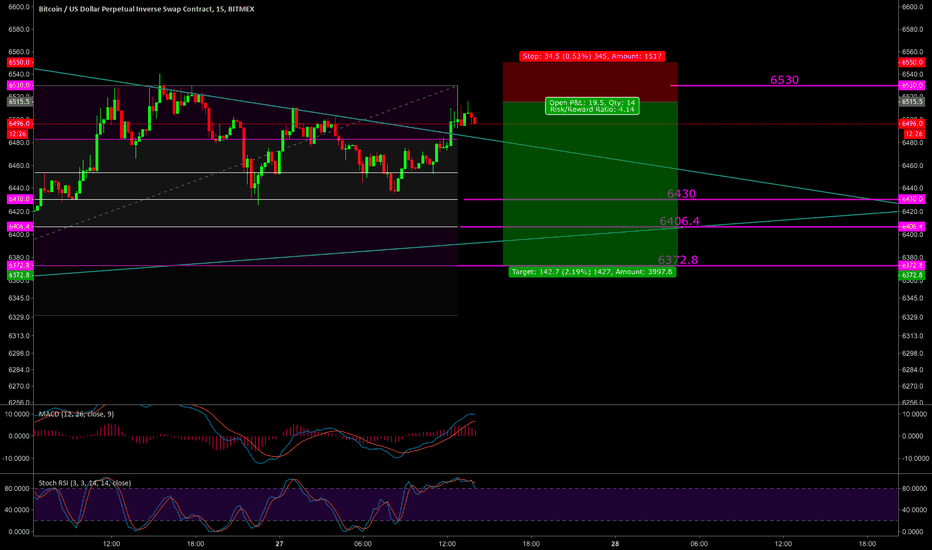Click the Bitcoin / US Dollar Perpetual chart title
Image resolution: width=932 pixels, height=550 pixels.
[146, 9]
